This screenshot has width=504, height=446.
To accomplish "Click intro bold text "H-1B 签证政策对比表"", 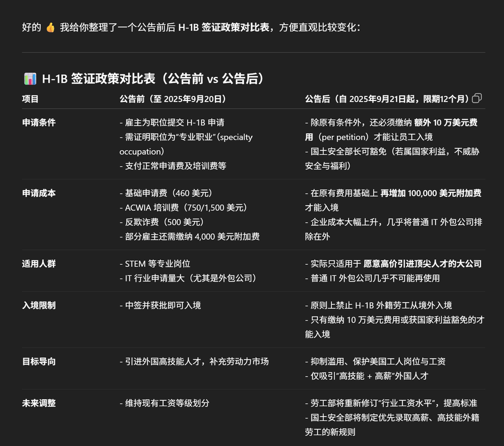I will coord(224,27).
